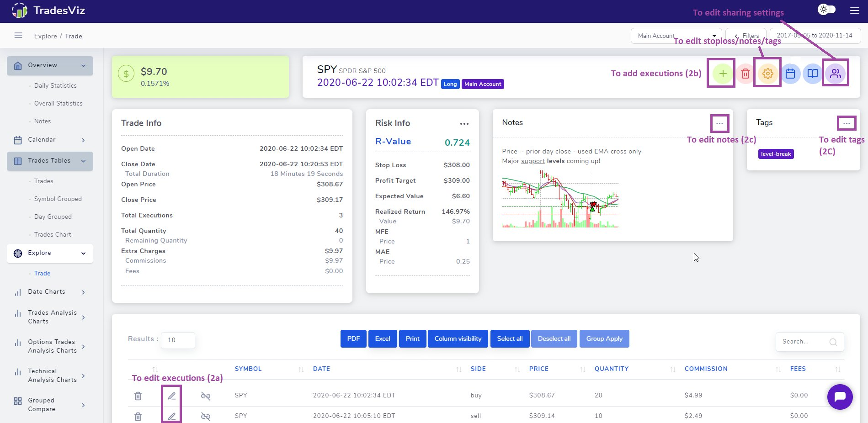The height and width of the screenshot is (423, 868).
Task: Focus the executions Search box
Action: [809, 342]
